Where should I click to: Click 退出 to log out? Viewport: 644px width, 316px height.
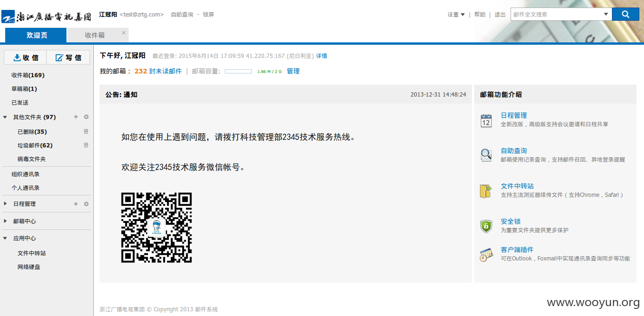pos(500,15)
